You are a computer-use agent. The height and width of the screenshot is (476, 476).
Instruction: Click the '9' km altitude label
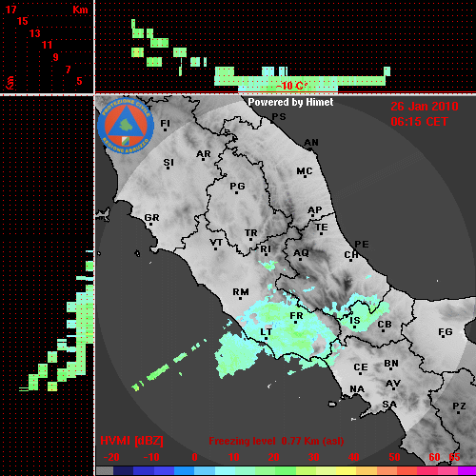click(x=55, y=57)
